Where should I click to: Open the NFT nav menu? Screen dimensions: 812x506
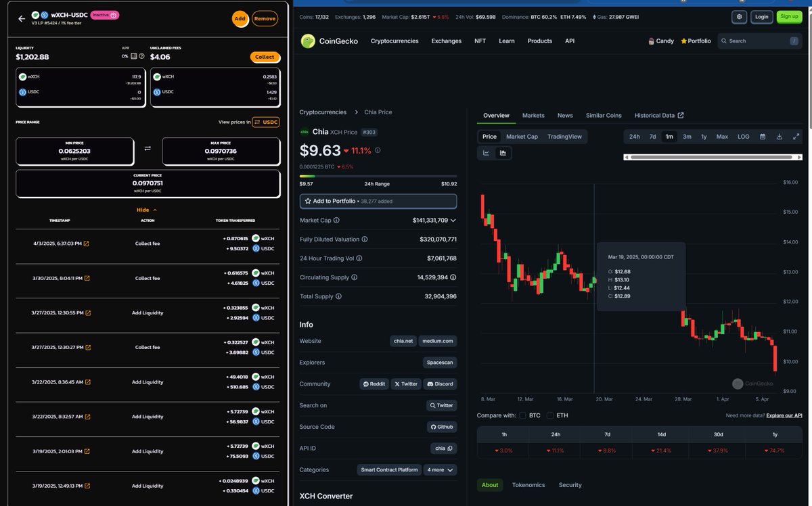(480, 41)
